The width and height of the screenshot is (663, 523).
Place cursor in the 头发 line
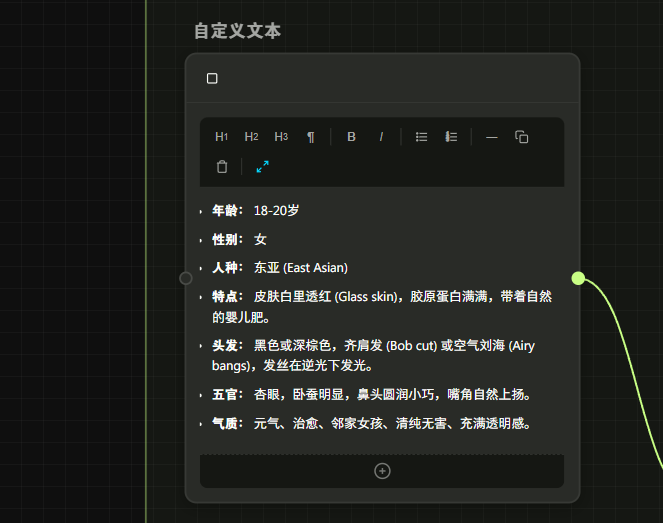point(380,346)
